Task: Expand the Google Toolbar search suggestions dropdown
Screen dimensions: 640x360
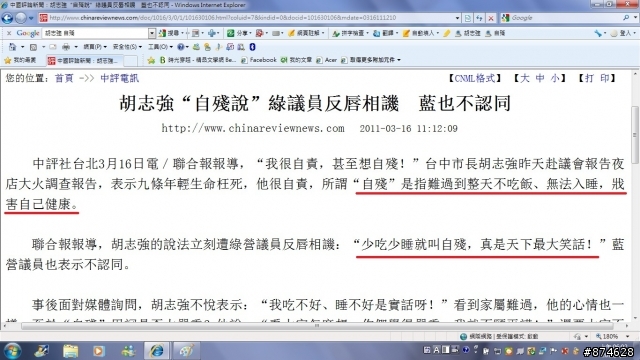Action: coord(152,33)
